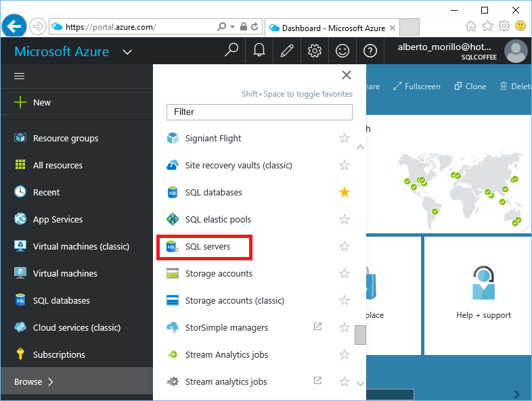532x401 pixels.
Task: Click the Storage accounts icon
Action: point(173,273)
